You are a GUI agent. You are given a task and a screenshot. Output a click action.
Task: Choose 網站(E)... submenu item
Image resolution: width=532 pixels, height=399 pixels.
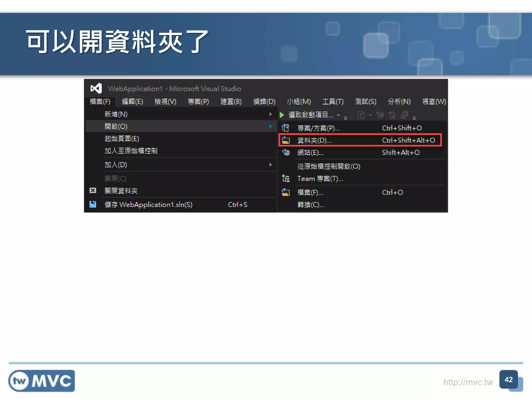point(362,152)
